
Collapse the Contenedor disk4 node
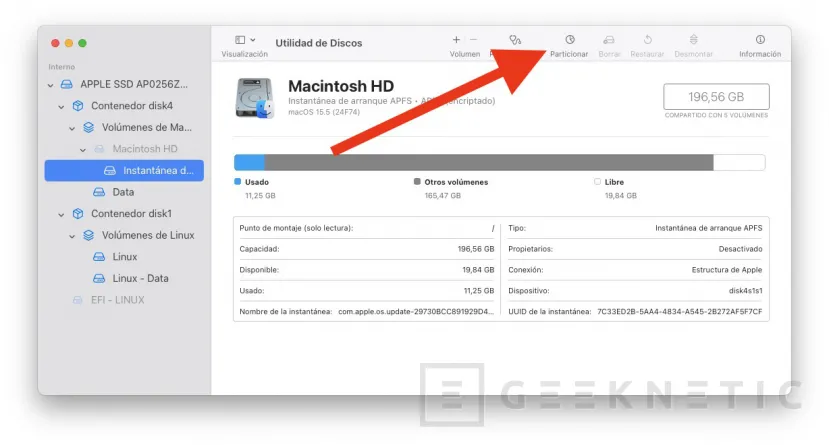[x=61, y=106]
